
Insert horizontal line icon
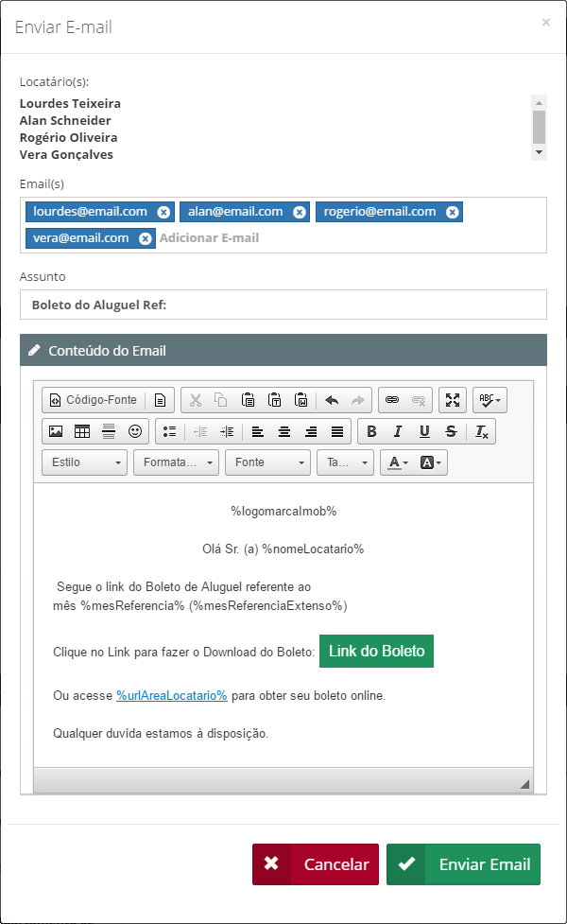(x=109, y=431)
